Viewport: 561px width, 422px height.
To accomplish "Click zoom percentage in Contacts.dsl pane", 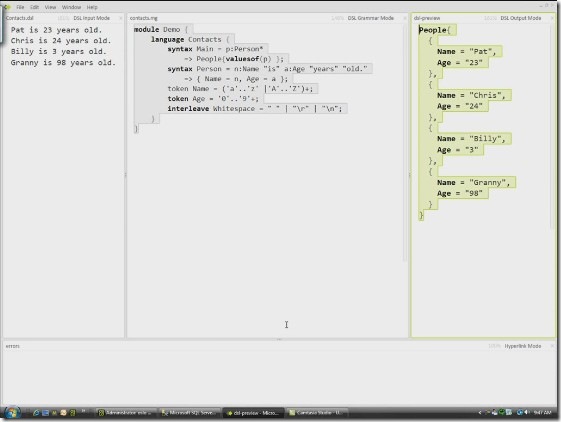I will click(63, 18).
